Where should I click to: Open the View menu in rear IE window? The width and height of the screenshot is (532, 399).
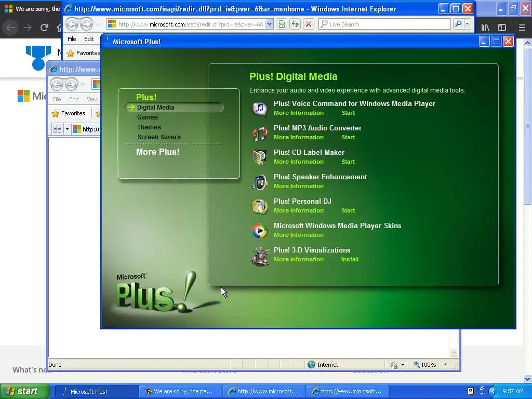tap(92, 99)
